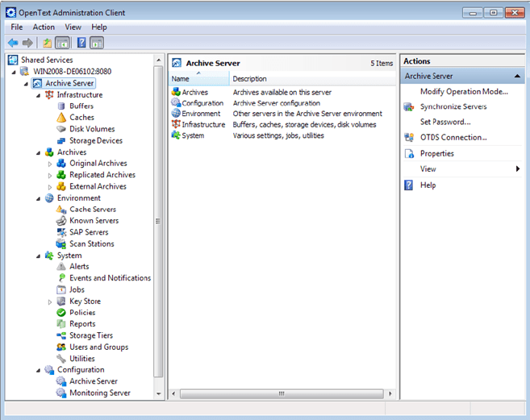Collapse the System tree node
Screen dimensions: 530x420
pos(38,256)
